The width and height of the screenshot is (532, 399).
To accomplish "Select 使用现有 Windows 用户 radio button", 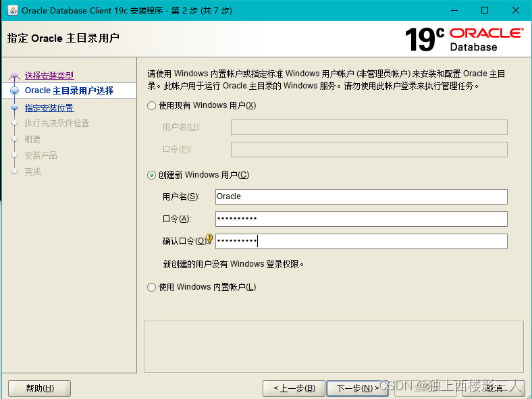I will pyautogui.click(x=151, y=106).
